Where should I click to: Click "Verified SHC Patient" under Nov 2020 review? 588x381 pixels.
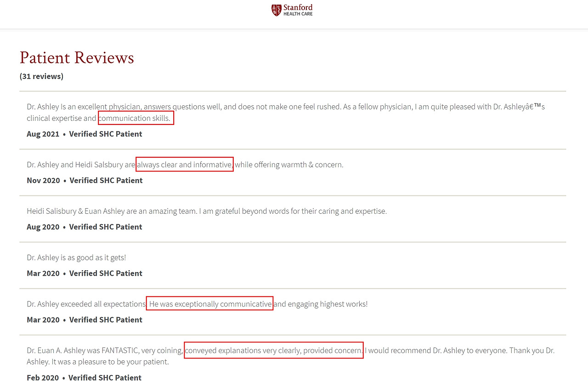coord(106,181)
